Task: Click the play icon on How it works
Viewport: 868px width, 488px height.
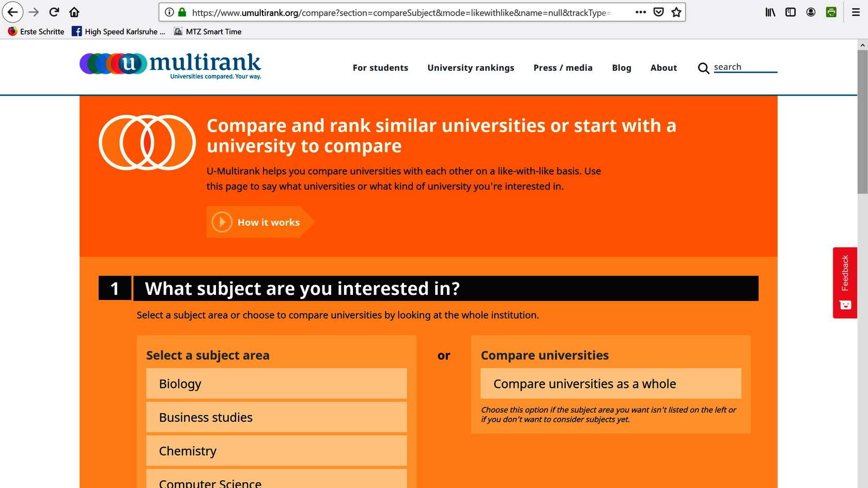Action: tap(222, 222)
